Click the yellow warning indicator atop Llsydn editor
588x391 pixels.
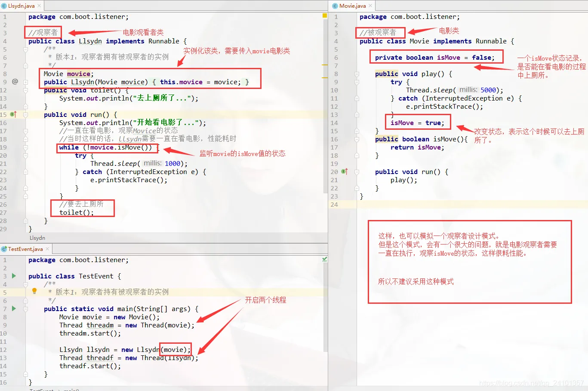click(325, 15)
